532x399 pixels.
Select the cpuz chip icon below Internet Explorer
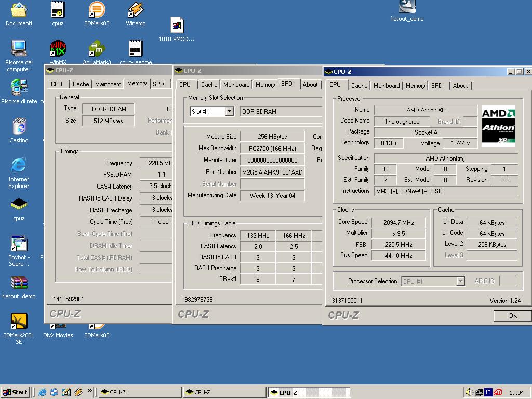coord(19,204)
